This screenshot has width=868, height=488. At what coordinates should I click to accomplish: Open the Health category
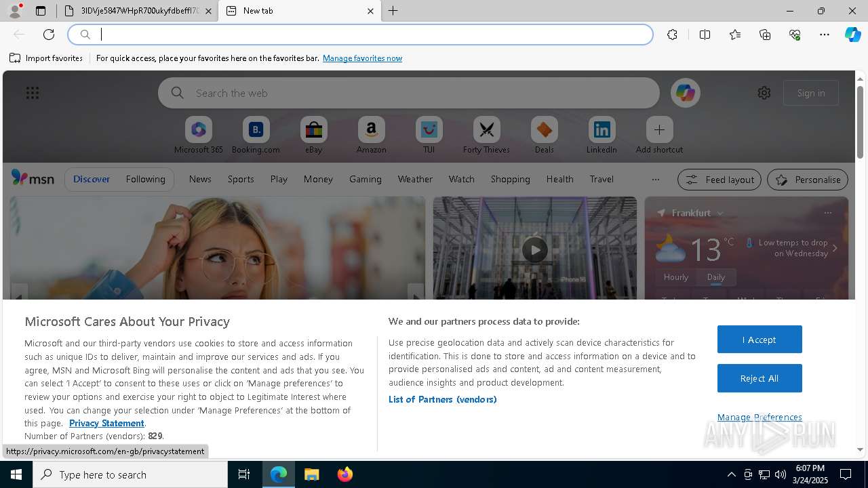coord(559,179)
